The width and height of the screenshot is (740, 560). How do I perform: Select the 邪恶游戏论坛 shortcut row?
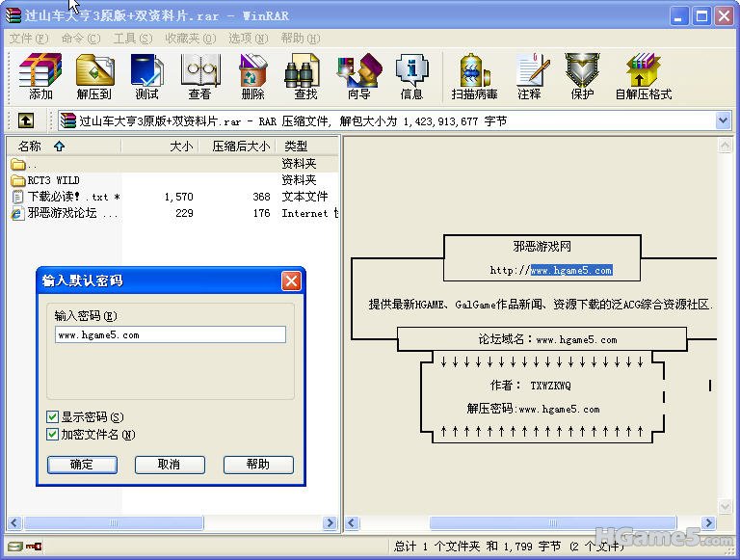(x=173, y=213)
